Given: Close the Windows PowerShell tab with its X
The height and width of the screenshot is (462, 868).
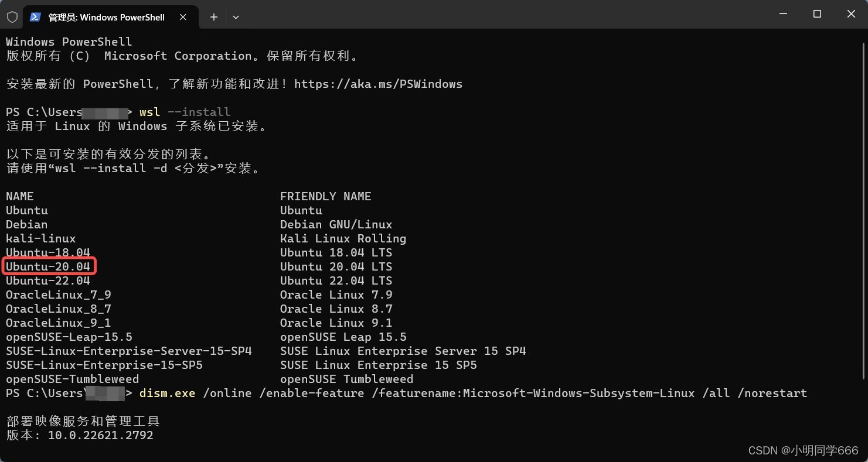Looking at the screenshot, I should 182,17.
